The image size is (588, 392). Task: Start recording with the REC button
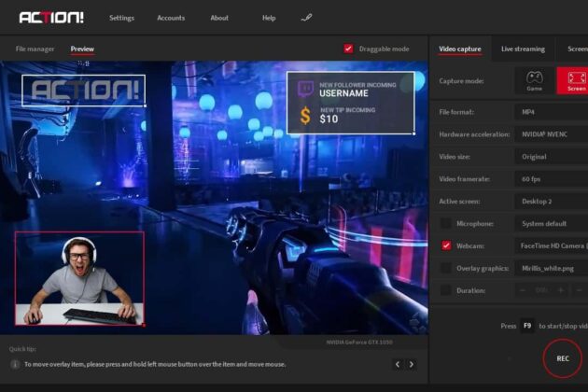coord(563,358)
